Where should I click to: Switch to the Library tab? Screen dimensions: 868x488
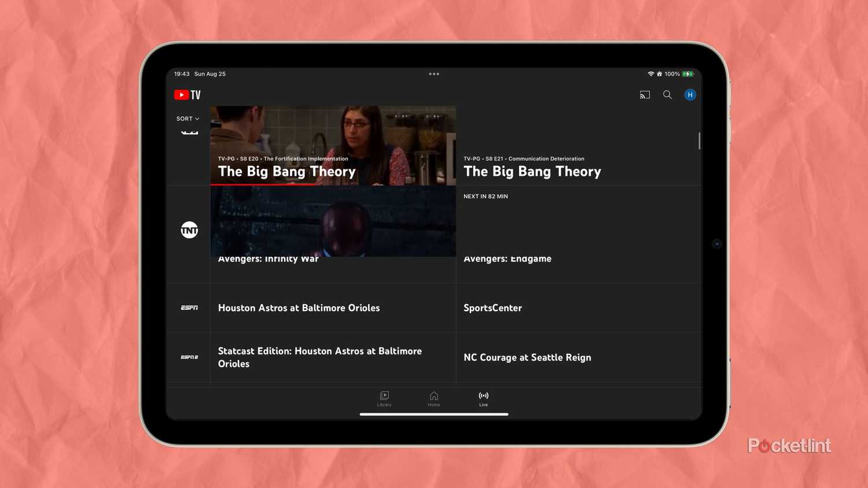point(384,399)
